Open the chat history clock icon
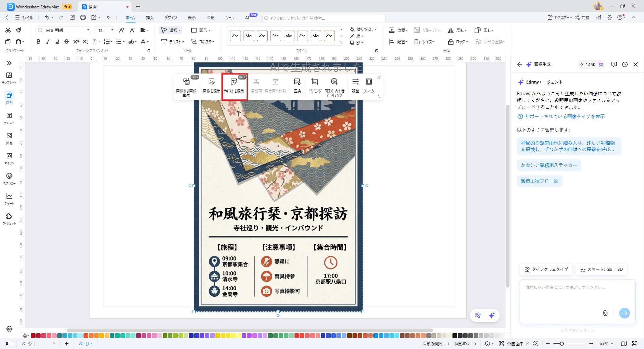The width and height of the screenshot is (644, 349). 625,64
